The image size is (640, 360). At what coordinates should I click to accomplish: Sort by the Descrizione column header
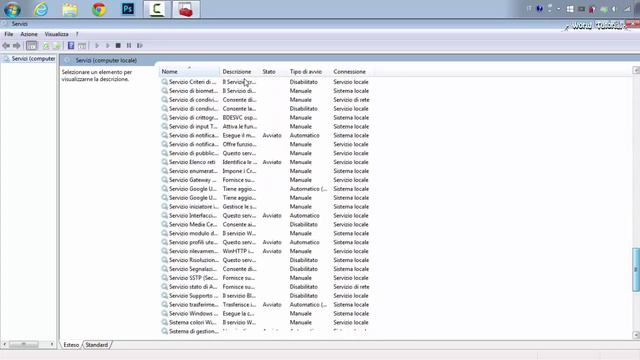240,71
